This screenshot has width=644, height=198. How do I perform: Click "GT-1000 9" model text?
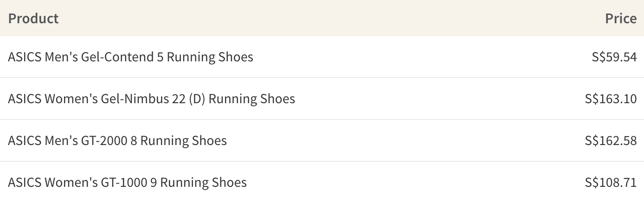point(129,182)
